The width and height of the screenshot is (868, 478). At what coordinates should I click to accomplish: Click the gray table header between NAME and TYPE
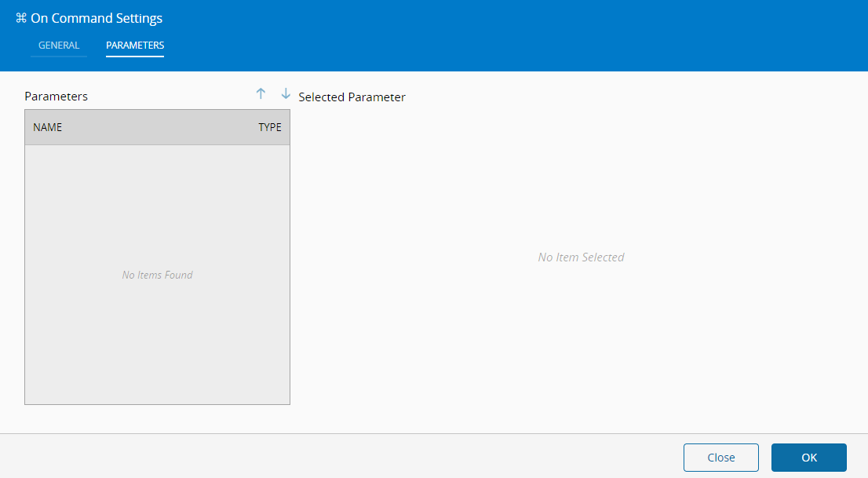(x=157, y=127)
